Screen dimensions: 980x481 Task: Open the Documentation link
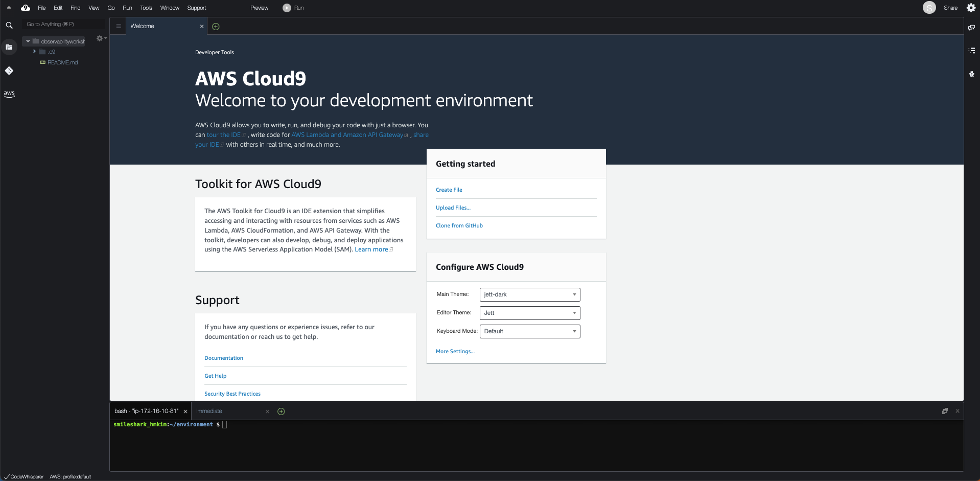tap(224, 358)
